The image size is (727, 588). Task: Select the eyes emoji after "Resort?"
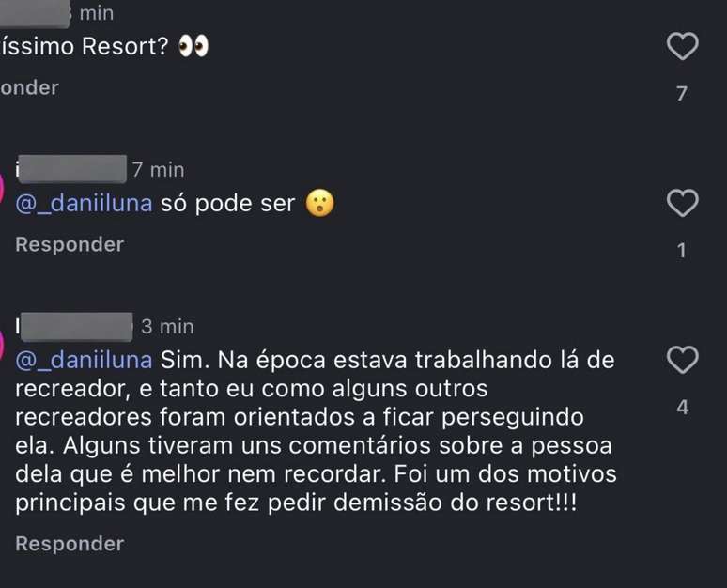(193, 46)
